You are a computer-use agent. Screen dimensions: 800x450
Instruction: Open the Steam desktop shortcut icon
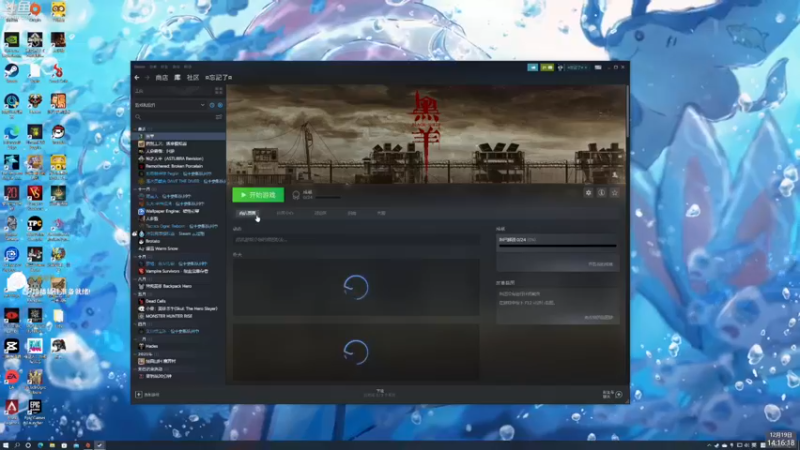[x=11, y=73]
